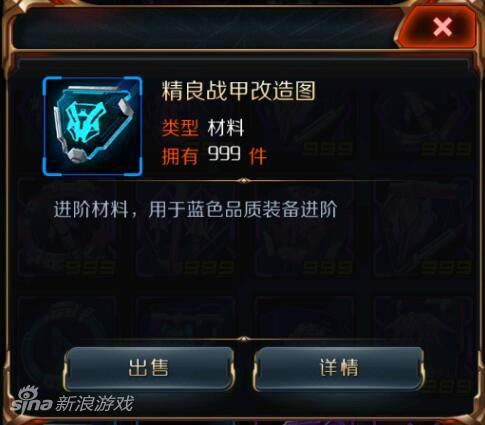
Task: Click the gold diamond ornament above the buttons
Action: (x=244, y=339)
